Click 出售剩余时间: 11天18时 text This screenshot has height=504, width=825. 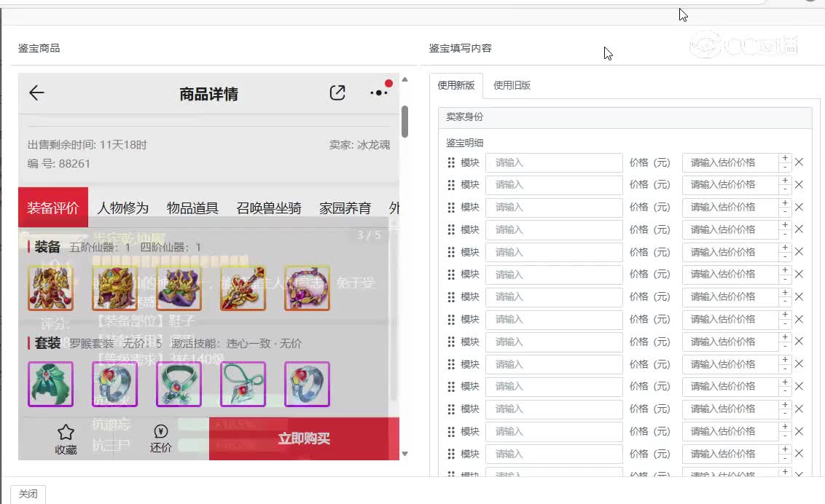pyautogui.click(x=87, y=144)
